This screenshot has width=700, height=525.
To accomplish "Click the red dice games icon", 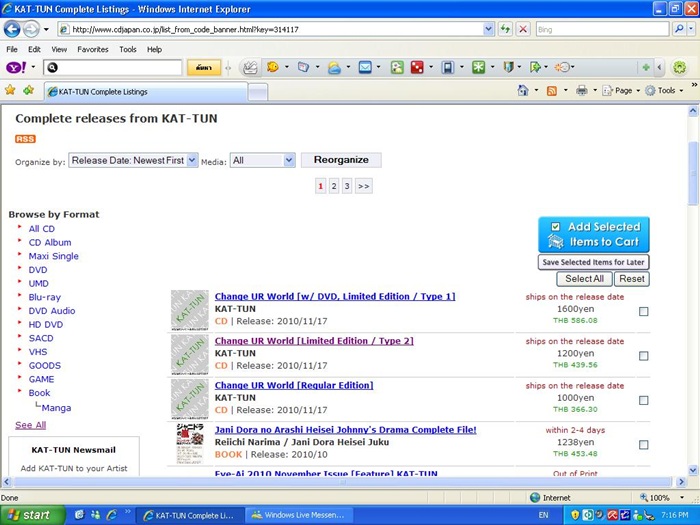I will tap(417, 67).
